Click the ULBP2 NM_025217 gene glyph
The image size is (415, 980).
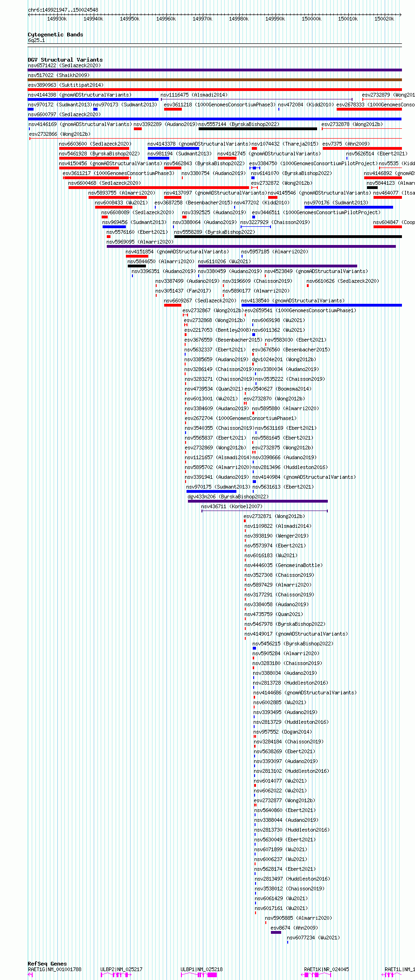pyautogui.click(x=116, y=975)
